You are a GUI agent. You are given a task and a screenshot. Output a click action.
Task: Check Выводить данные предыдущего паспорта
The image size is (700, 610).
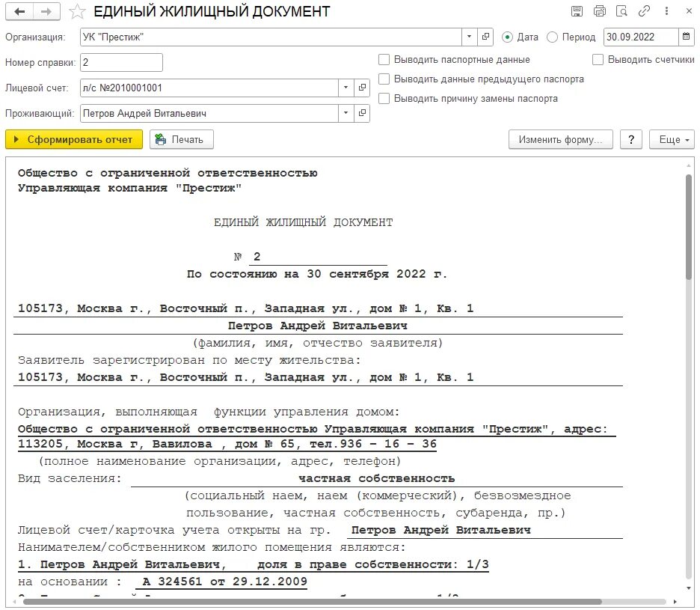click(x=384, y=79)
